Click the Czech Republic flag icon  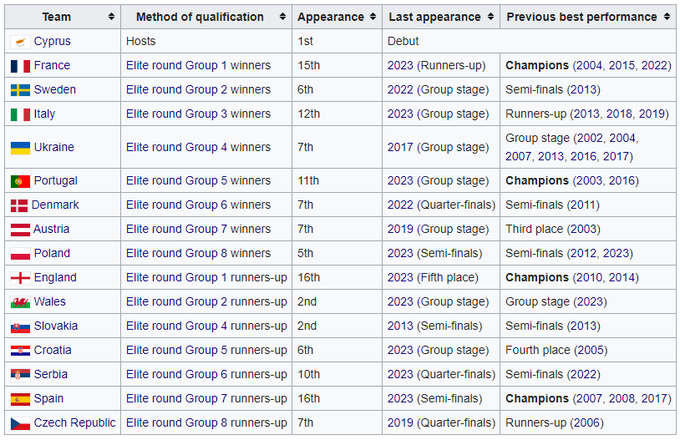[x=19, y=423]
